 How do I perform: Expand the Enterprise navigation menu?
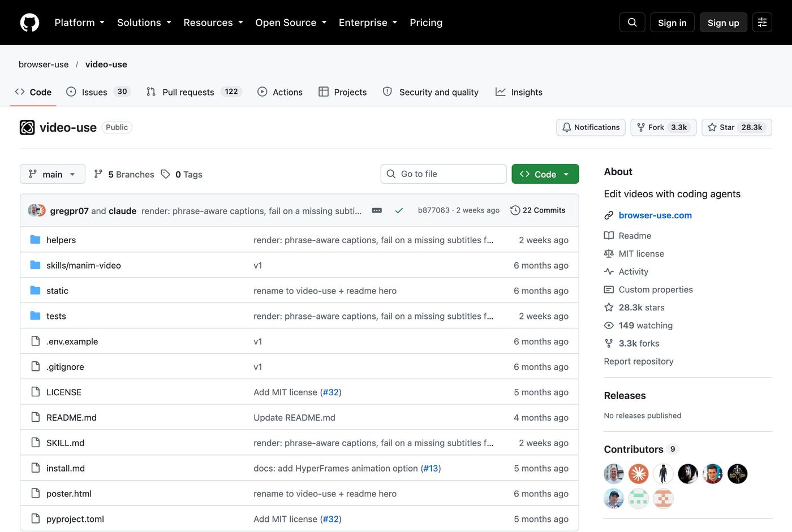point(368,23)
